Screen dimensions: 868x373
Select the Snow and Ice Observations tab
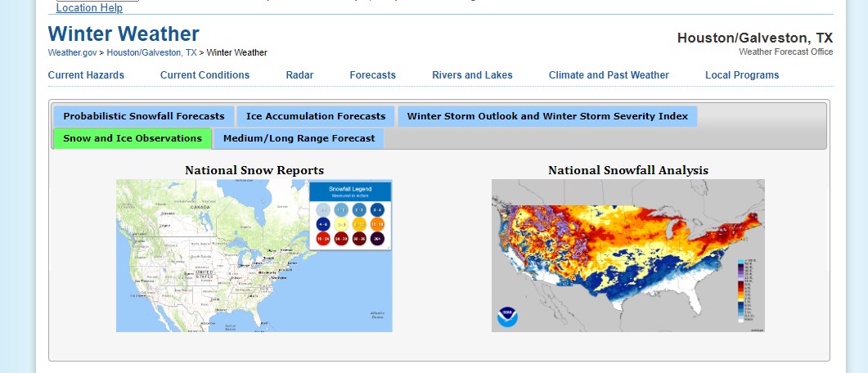point(133,138)
